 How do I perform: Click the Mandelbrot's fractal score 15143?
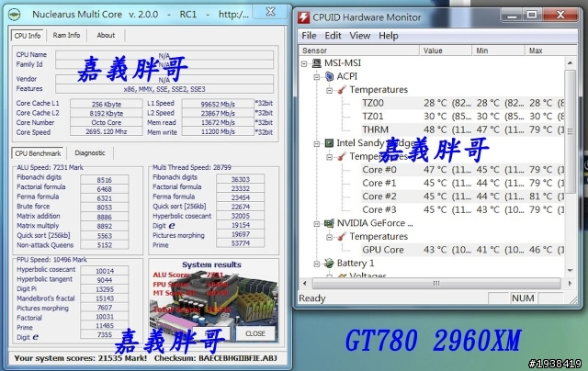pyautogui.click(x=104, y=298)
